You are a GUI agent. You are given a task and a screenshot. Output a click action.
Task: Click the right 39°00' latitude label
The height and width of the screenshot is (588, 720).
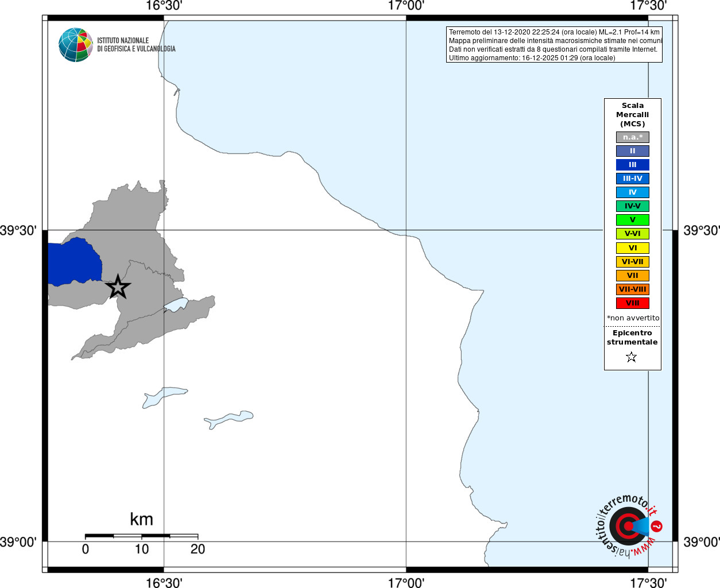[702, 542]
